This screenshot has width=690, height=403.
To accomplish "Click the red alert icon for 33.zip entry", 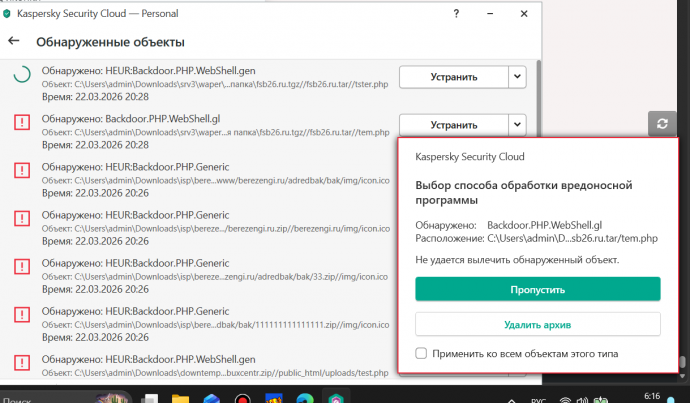I will click(x=21, y=268).
